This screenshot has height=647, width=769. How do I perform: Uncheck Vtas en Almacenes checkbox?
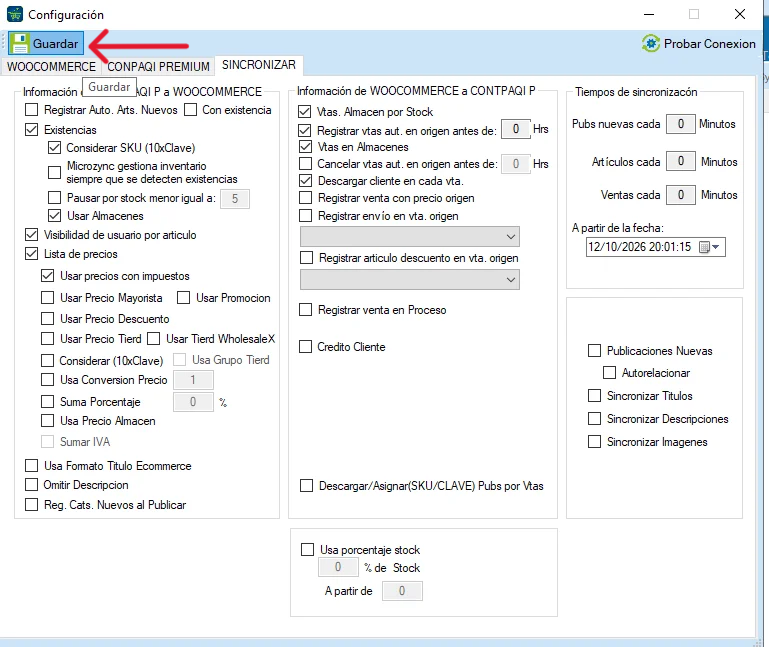tap(306, 147)
